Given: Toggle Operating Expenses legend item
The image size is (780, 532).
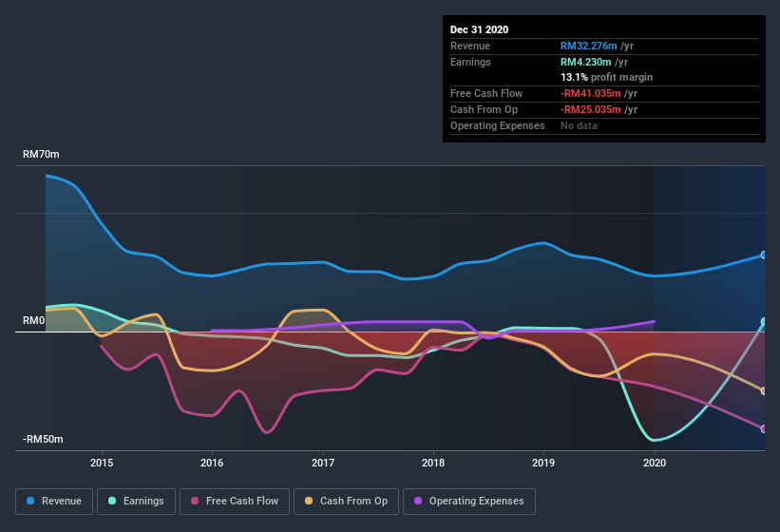Looking at the screenshot, I should [468, 501].
